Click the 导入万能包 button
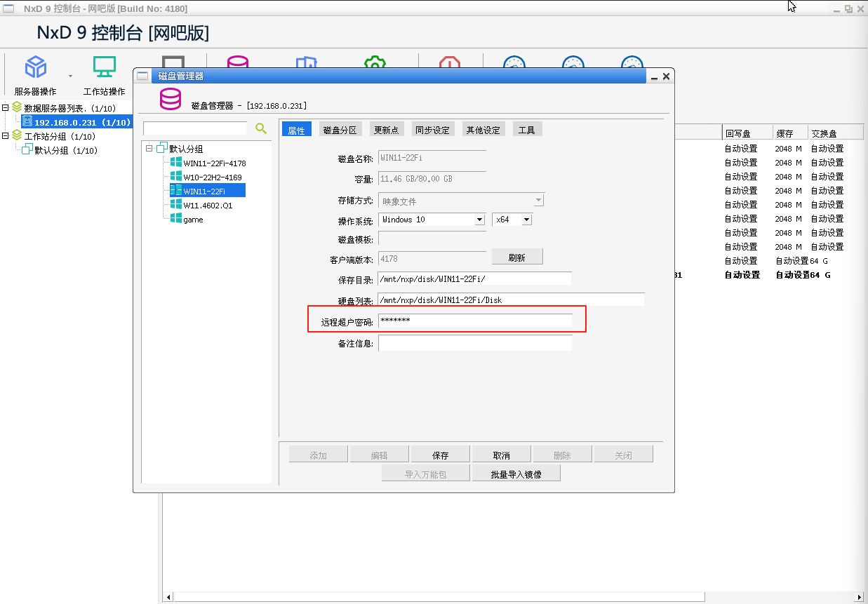868x604 pixels. pyautogui.click(x=426, y=474)
